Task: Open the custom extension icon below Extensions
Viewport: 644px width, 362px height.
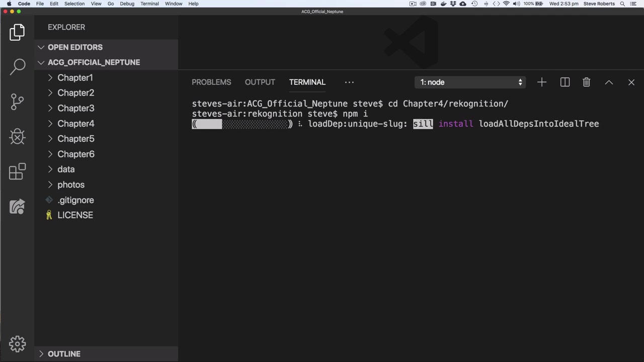Action: pyautogui.click(x=17, y=207)
